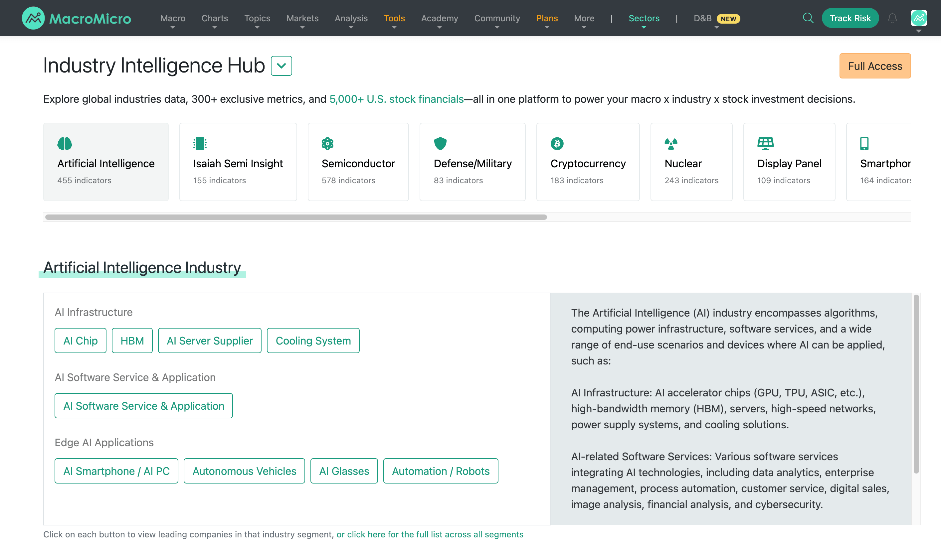This screenshot has height=560, width=941.
Task: Click the horizontal industry cards scrollbar
Action: coord(296,217)
